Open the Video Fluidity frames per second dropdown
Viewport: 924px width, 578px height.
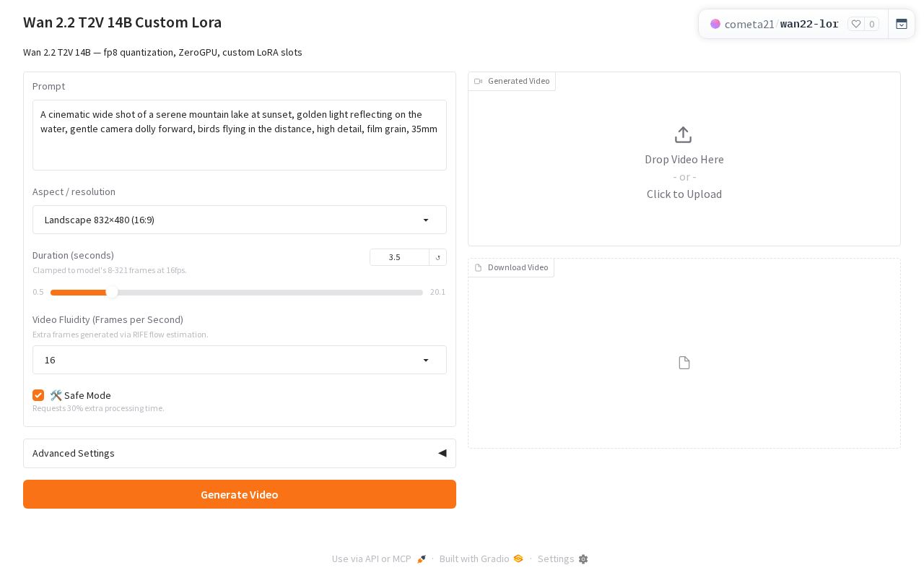coord(240,360)
